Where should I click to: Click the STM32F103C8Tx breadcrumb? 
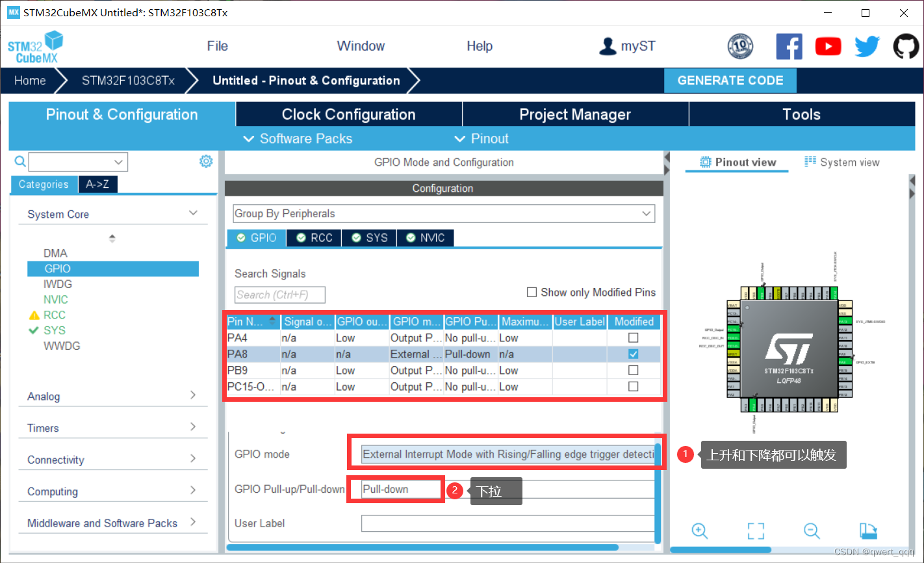coord(128,81)
